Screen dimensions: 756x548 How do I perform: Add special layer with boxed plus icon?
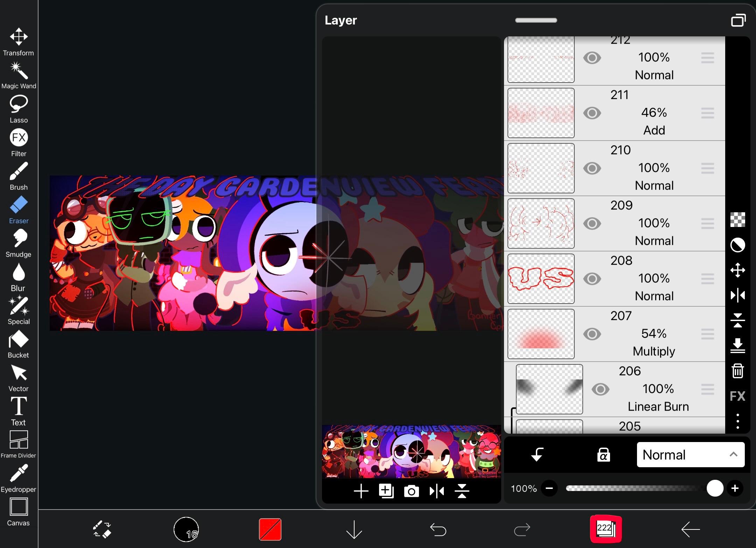(x=386, y=491)
